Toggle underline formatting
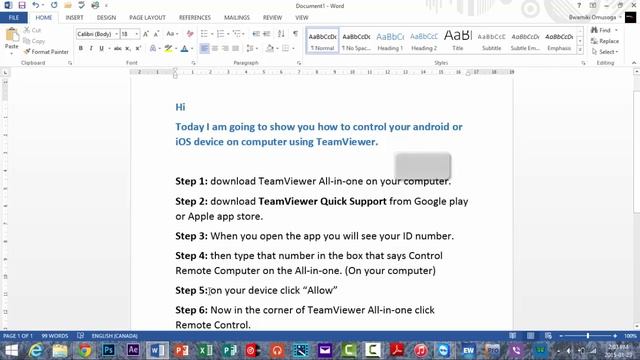 coord(101,49)
